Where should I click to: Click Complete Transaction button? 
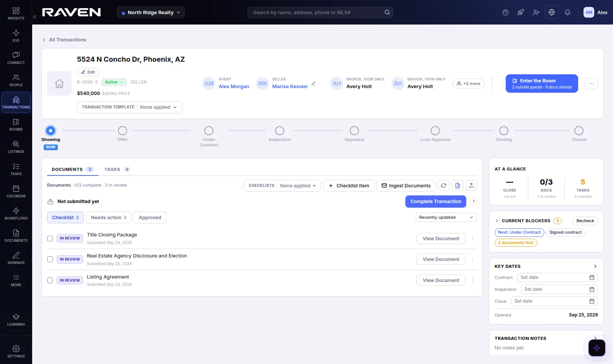[x=436, y=202]
